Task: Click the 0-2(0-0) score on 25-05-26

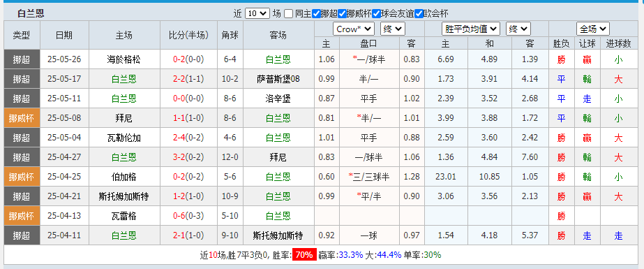Action: point(188,59)
